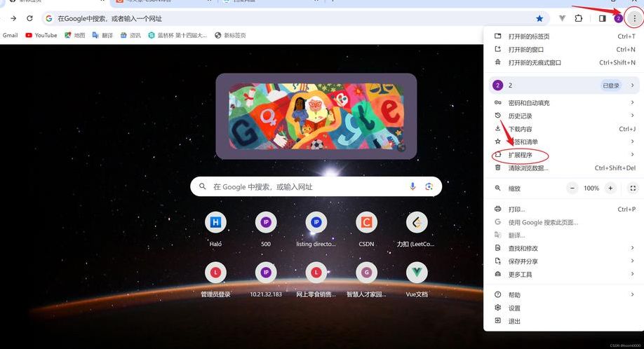Open the 力扣 LeetCode shortcut tile
This screenshot has height=349, width=644.
pyautogui.click(x=417, y=229)
